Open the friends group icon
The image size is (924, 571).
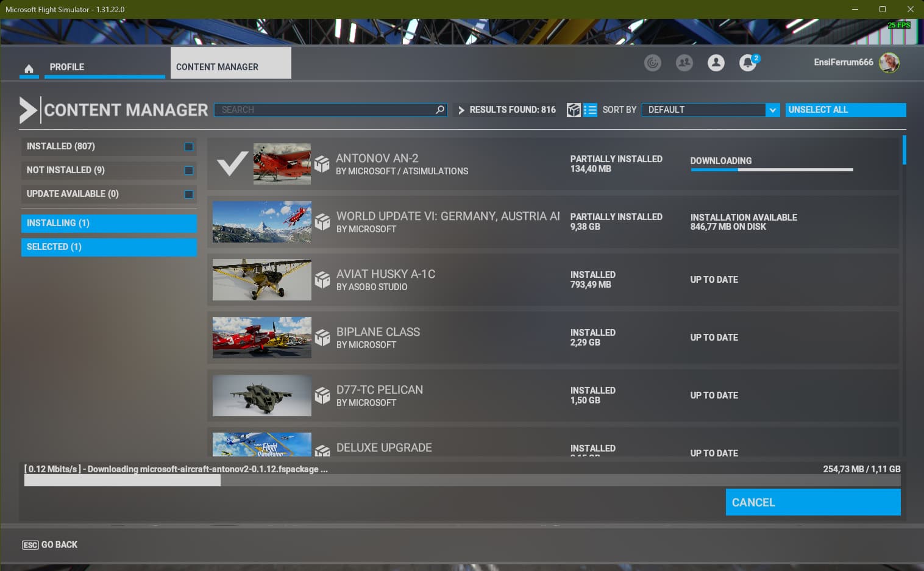click(x=684, y=63)
